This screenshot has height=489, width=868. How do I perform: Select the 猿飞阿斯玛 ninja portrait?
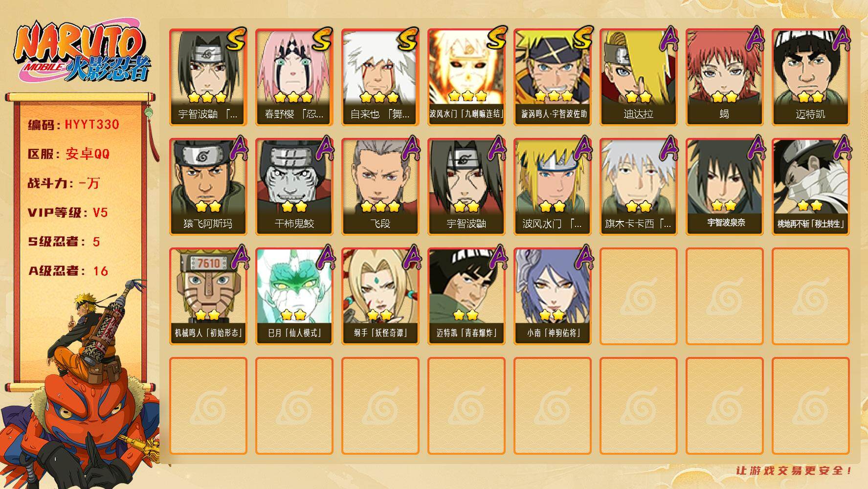click(x=208, y=187)
